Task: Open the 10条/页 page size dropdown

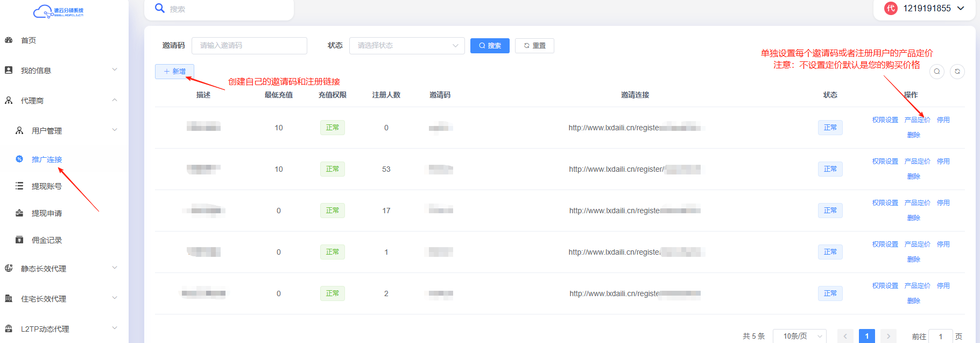Action: tap(799, 336)
